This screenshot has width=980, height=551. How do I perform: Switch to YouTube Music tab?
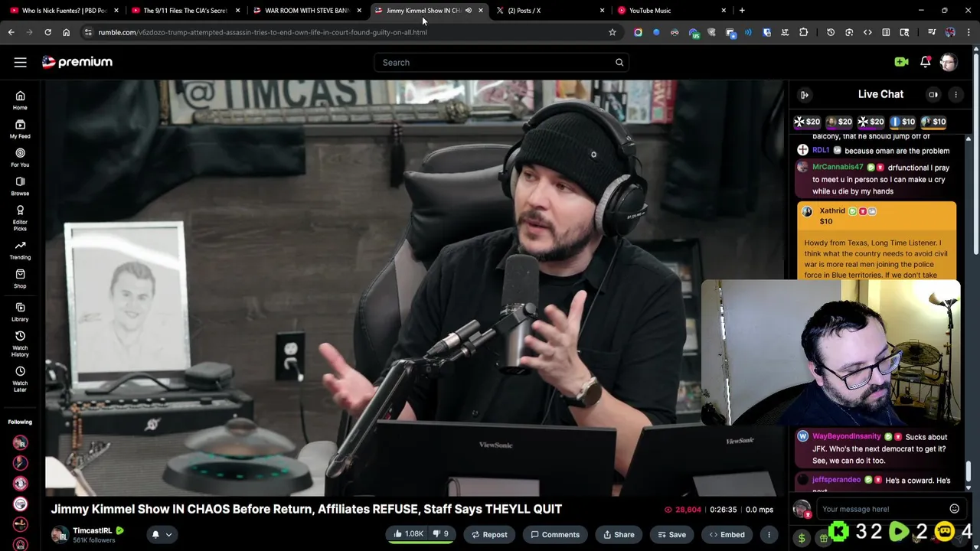(x=671, y=11)
